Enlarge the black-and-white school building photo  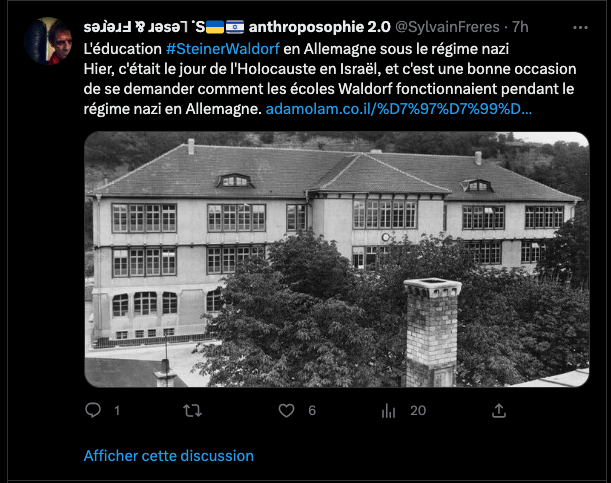point(337,259)
